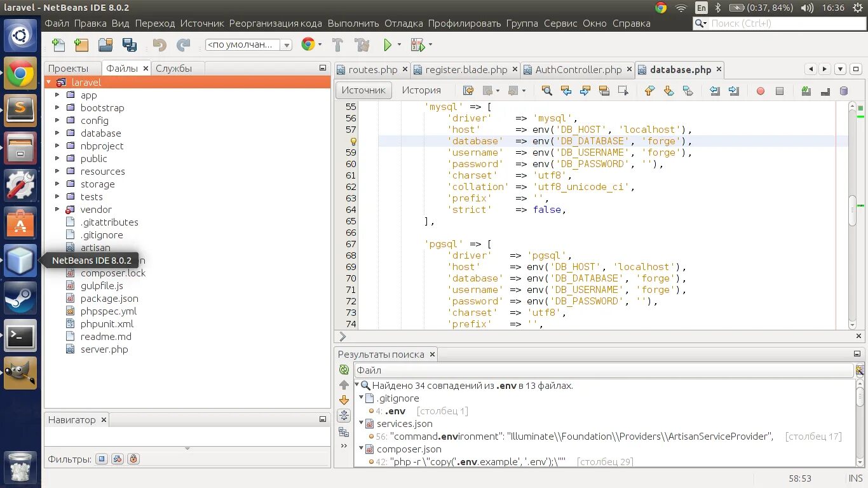Collapse the services.json search result group
This screenshot has height=488, width=868.
[361, 423]
